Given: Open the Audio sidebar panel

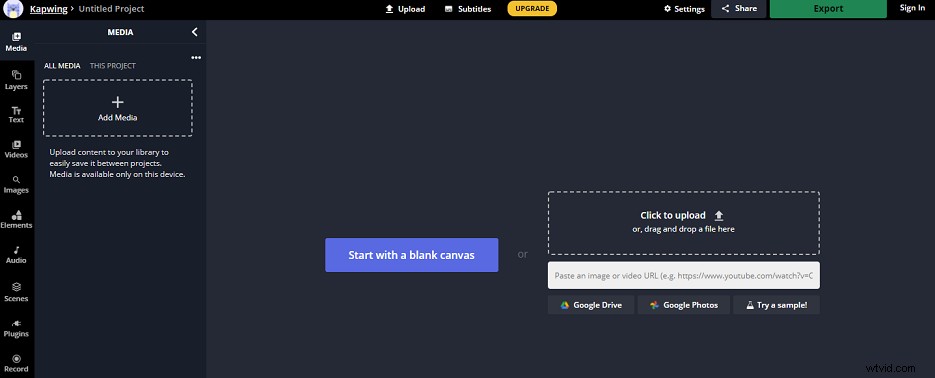Looking at the screenshot, I should click(16, 255).
